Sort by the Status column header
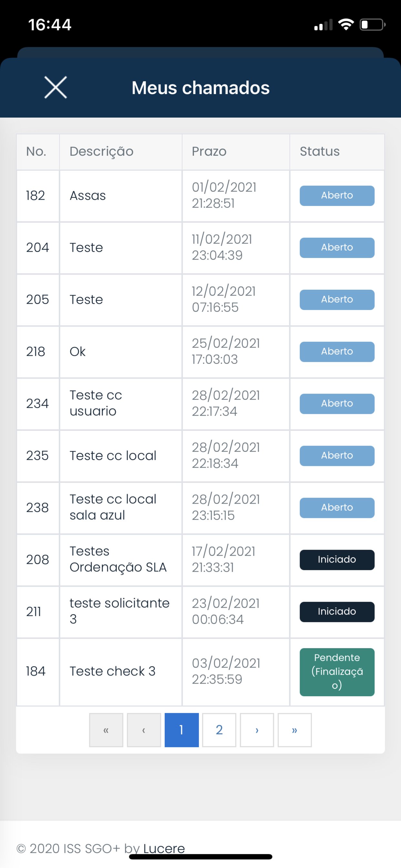This screenshot has width=401, height=868. pos(319,152)
